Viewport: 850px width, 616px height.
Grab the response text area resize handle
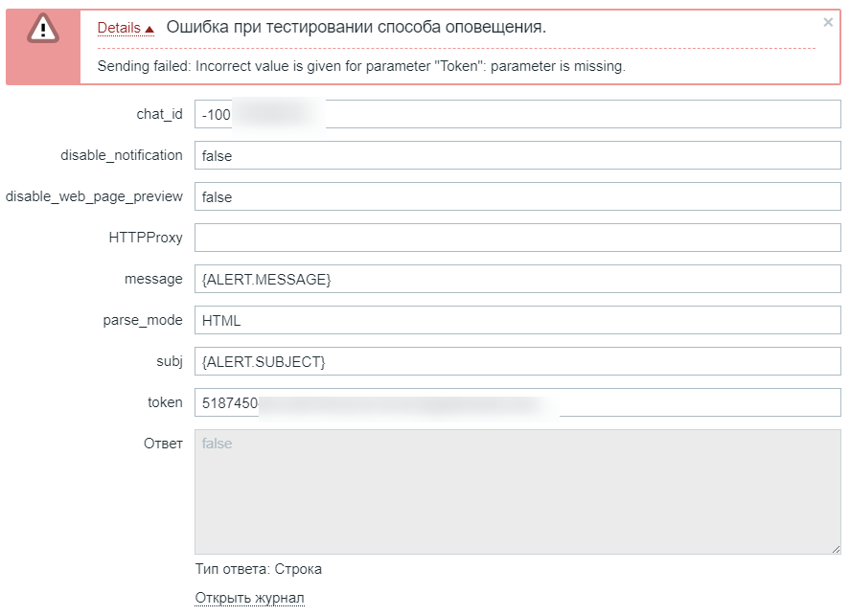tap(836, 548)
